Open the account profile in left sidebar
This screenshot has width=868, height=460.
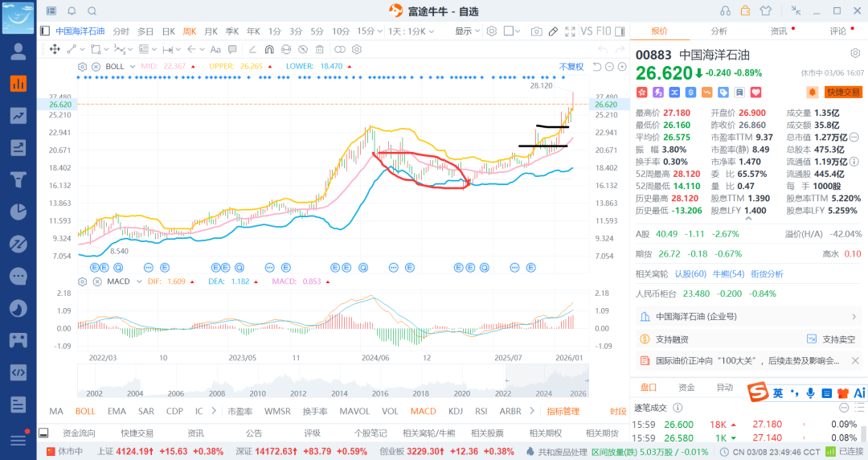(x=18, y=51)
